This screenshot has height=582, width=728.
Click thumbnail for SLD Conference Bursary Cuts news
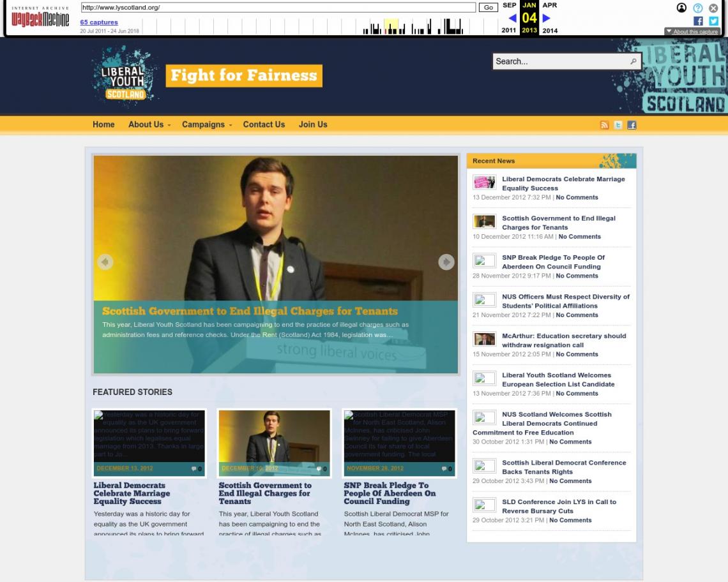coord(484,505)
